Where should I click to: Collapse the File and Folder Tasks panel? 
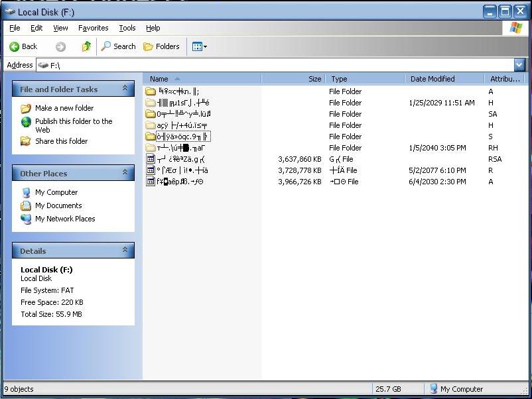(125, 89)
